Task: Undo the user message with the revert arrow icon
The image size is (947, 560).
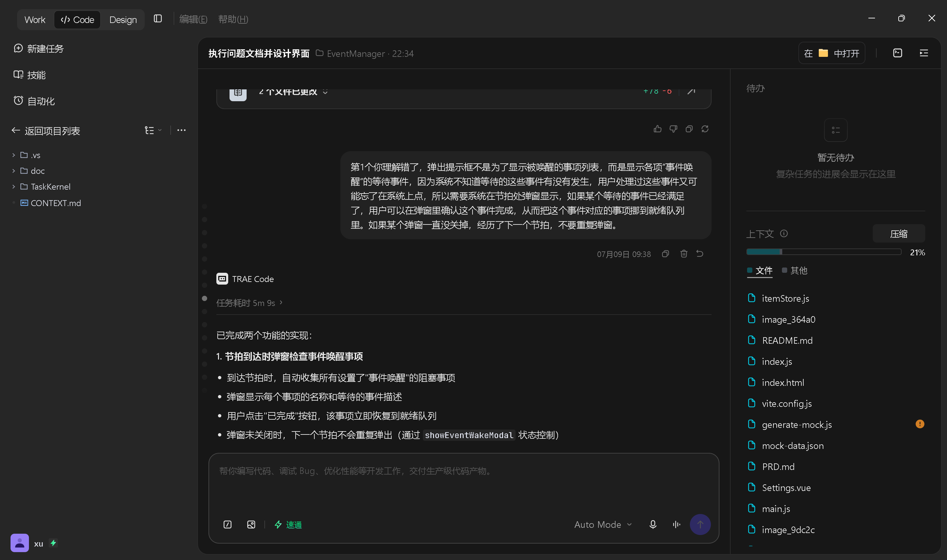Action: pyautogui.click(x=700, y=254)
